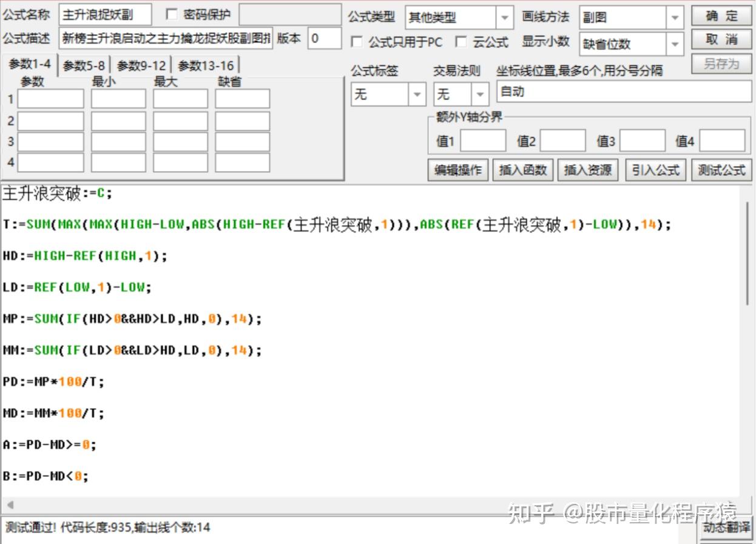Enable 公式只用于PC checkbox
The width and height of the screenshot is (756, 544).
357,42
